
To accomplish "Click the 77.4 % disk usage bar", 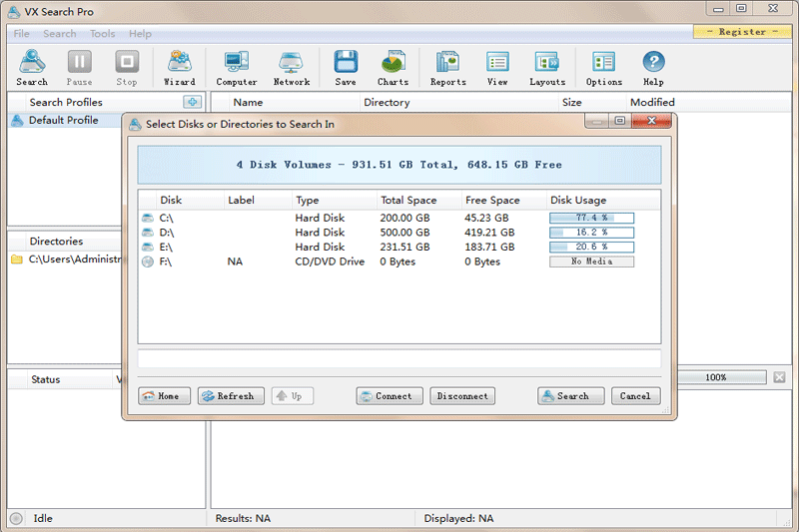I will pos(591,218).
